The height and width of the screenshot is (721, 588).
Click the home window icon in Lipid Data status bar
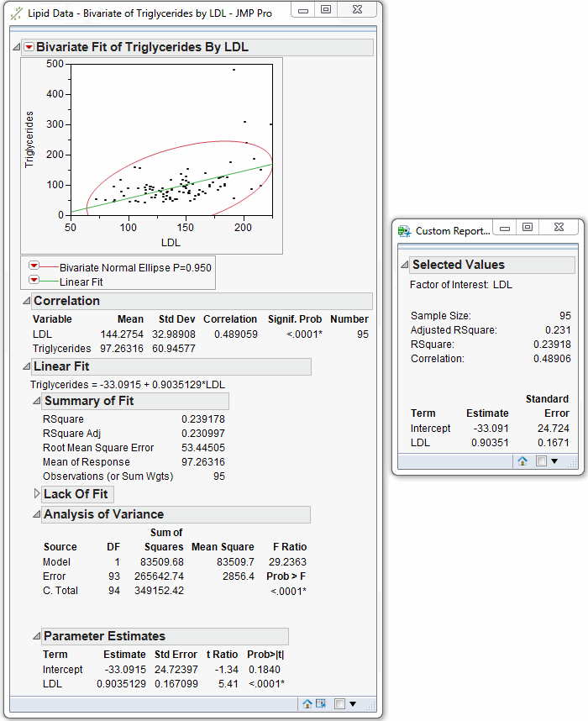point(307,703)
